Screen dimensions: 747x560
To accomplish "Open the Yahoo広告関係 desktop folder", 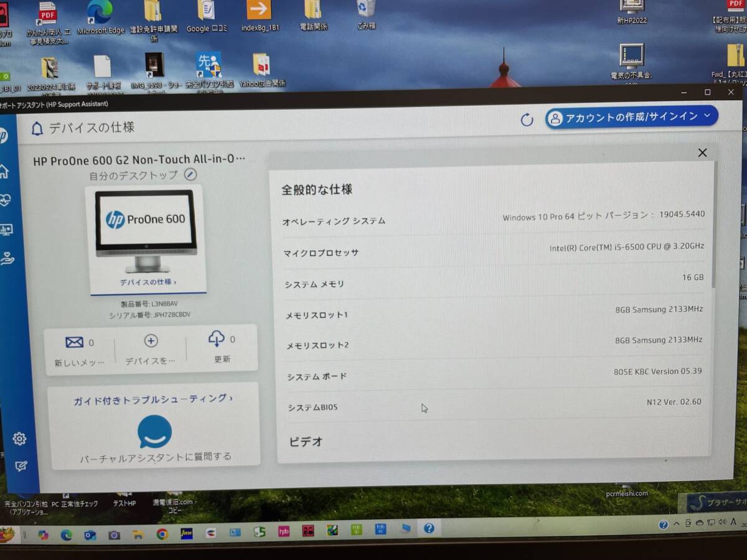I will pyautogui.click(x=262, y=70).
